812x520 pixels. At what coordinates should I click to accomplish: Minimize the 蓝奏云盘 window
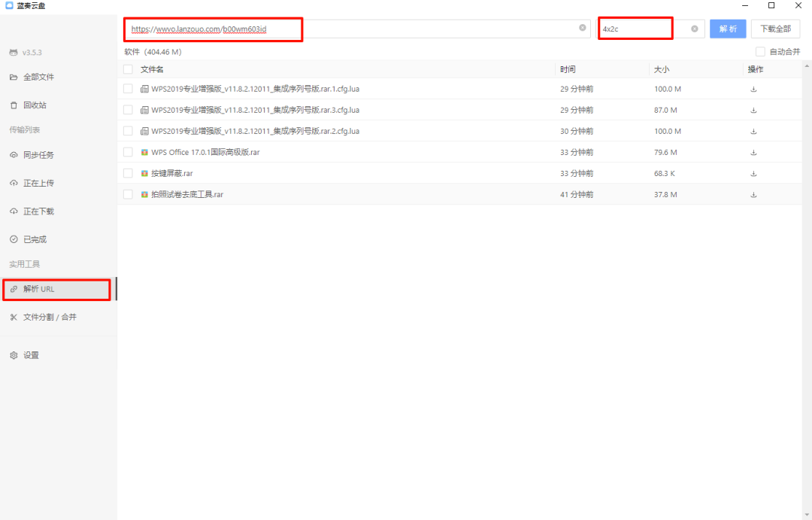[745, 5]
